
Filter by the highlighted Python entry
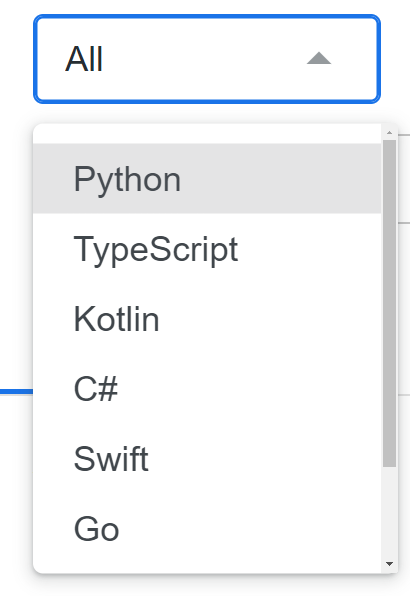pyautogui.click(x=207, y=178)
